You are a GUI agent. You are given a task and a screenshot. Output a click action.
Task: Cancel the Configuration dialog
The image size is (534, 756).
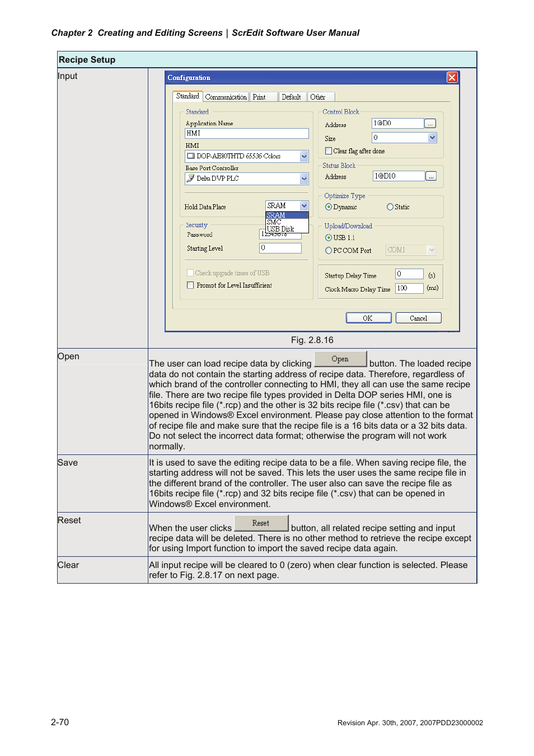coord(419,318)
